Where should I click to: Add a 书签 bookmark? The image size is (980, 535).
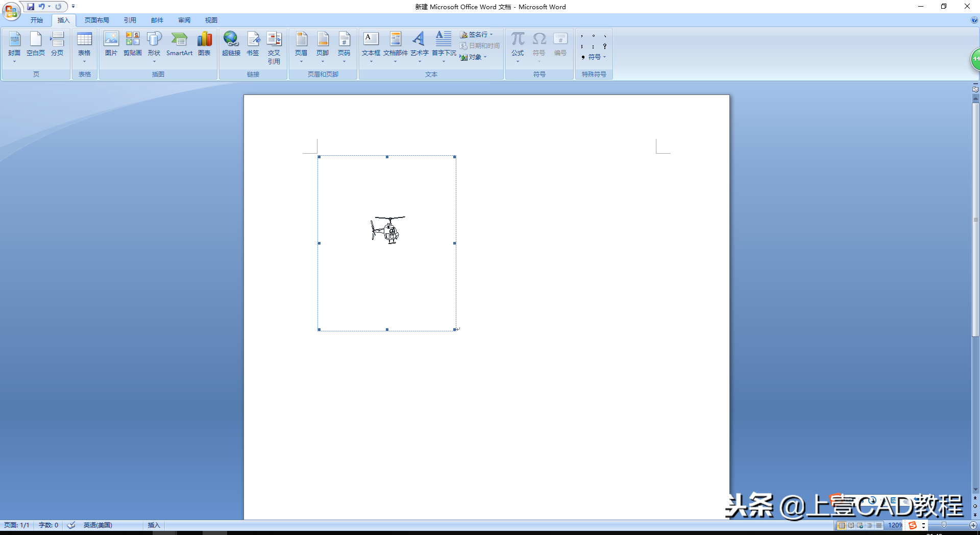(x=253, y=44)
